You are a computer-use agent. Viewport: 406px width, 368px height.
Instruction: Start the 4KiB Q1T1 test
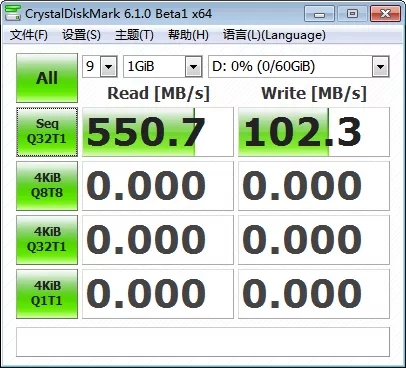pyautogui.click(x=47, y=294)
